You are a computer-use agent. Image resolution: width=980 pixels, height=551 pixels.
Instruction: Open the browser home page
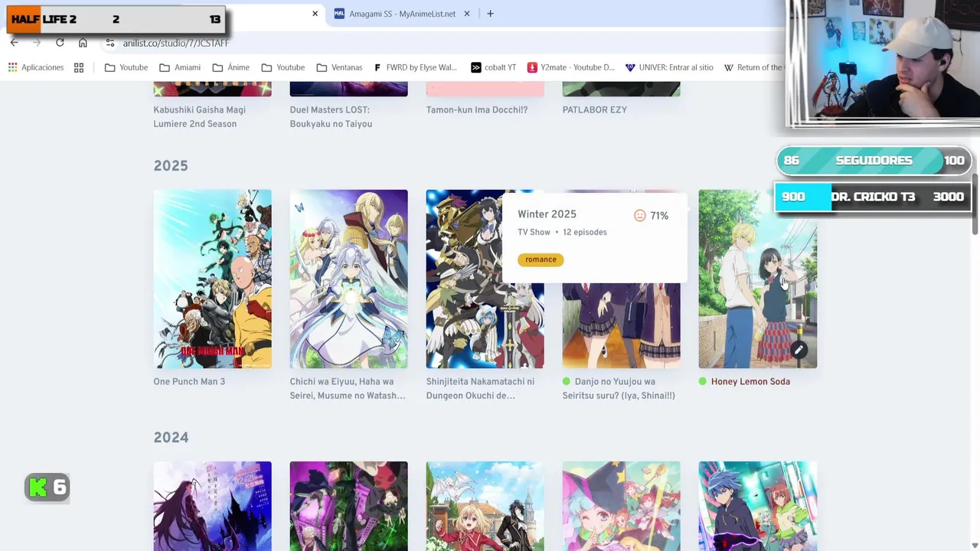point(83,43)
